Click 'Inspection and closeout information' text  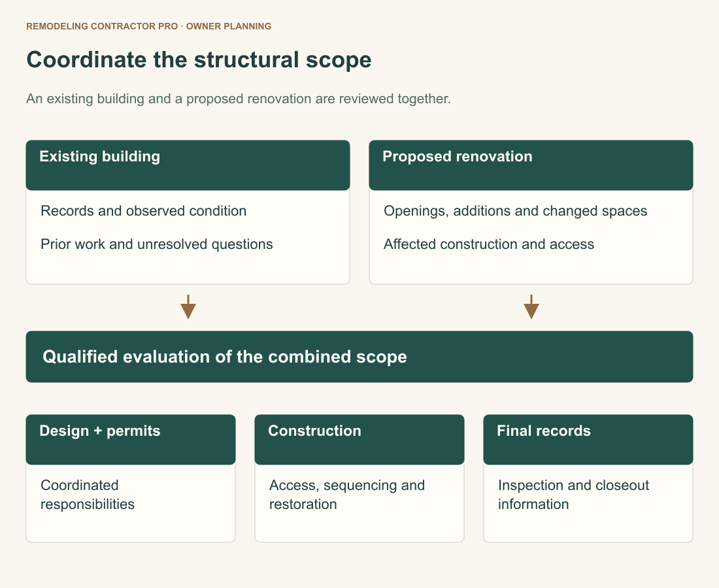click(574, 495)
